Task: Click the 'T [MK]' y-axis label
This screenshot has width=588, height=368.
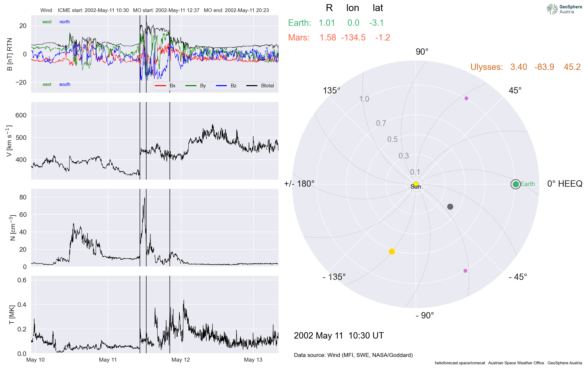Action: 12,315
